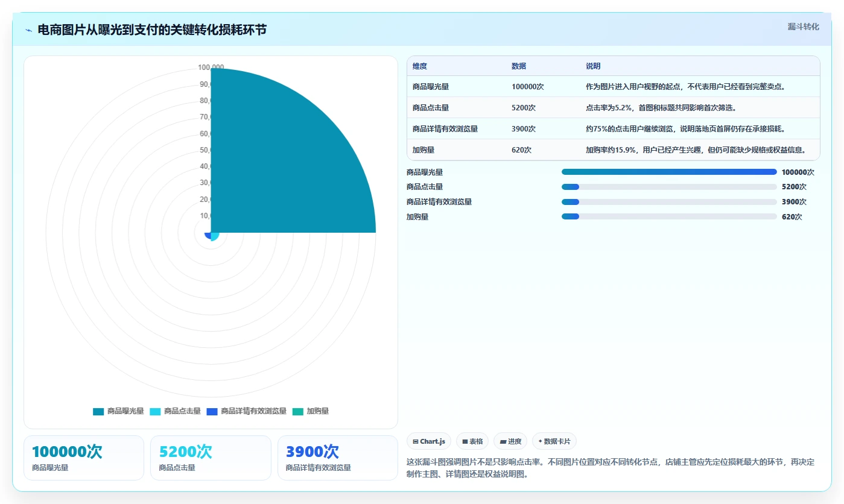
Task: Click the 3900次 value beside the progress bar
Action: click(x=794, y=202)
